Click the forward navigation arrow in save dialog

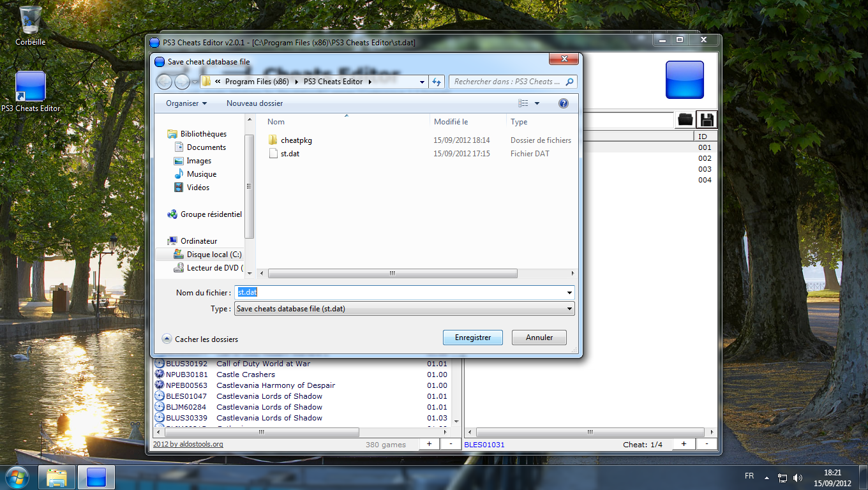(x=182, y=82)
